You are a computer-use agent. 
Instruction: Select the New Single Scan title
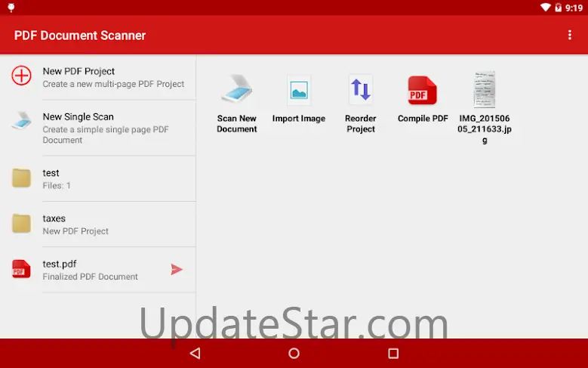coord(78,117)
